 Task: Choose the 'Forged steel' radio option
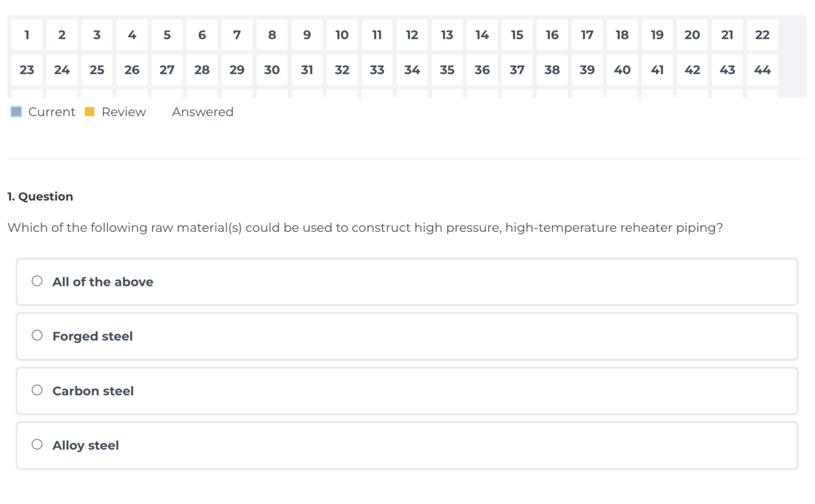[x=37, y=335]
